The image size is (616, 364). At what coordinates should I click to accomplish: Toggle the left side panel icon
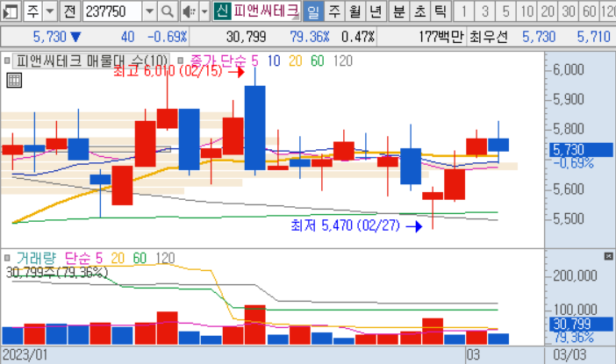pos(11,11)
